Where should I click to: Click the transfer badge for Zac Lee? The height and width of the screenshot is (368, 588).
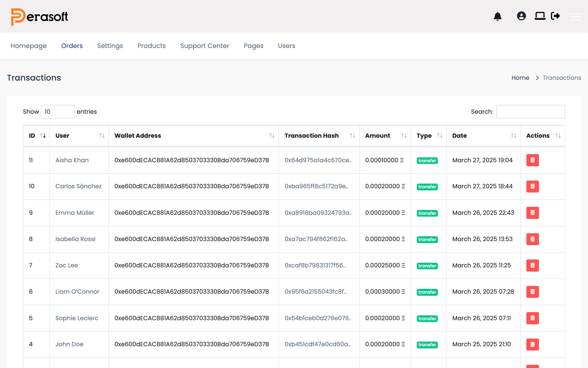[427, 266]
